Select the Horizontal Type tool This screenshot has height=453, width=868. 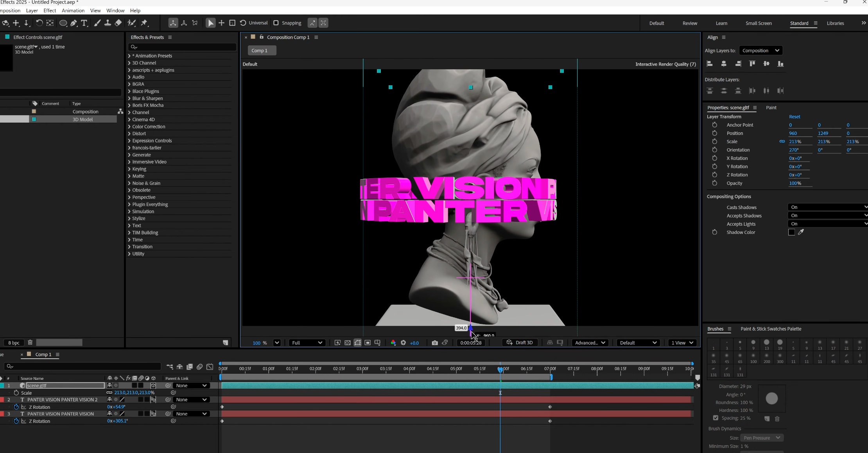click(x=84, y=23)
